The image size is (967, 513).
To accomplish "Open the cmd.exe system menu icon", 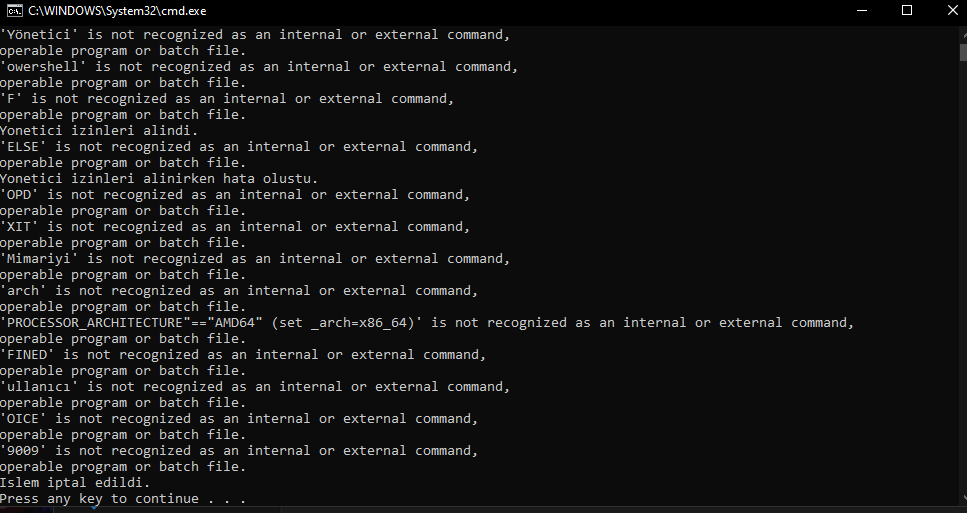I will (x=15, y=10).
